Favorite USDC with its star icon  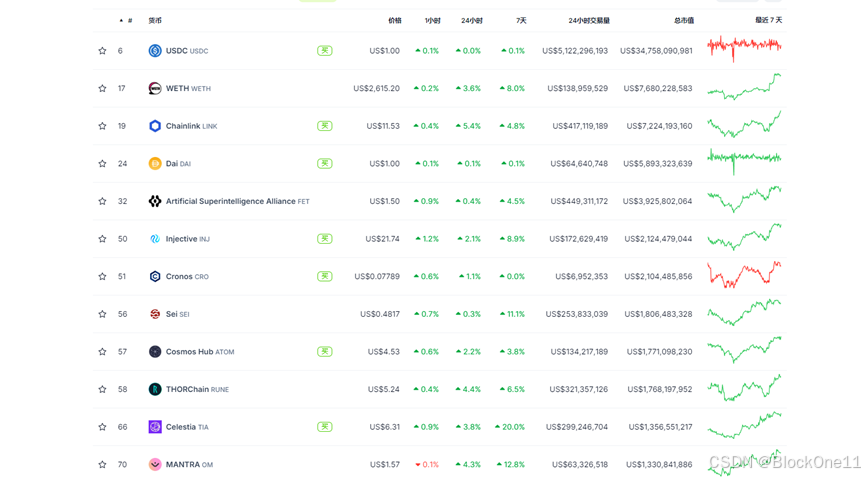[102, 51]
